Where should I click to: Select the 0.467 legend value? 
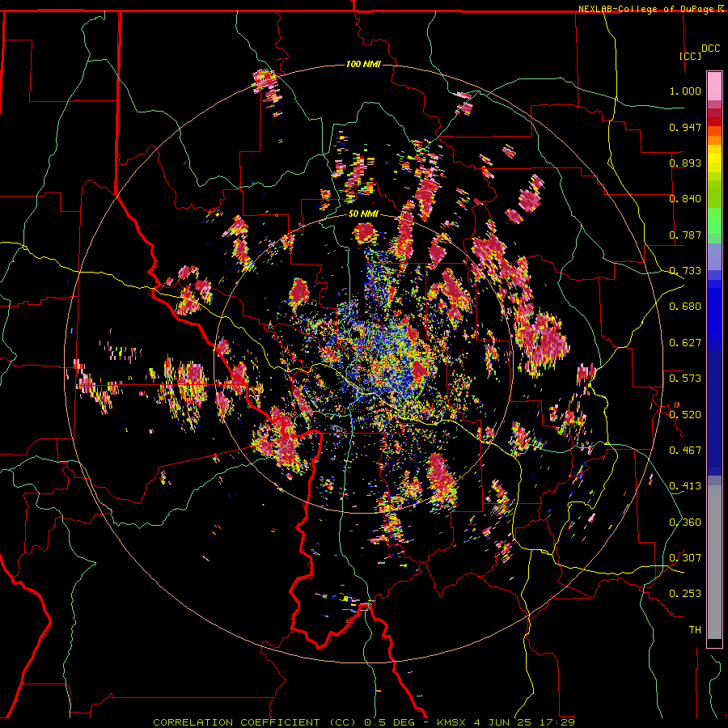[x=685, y=451]
